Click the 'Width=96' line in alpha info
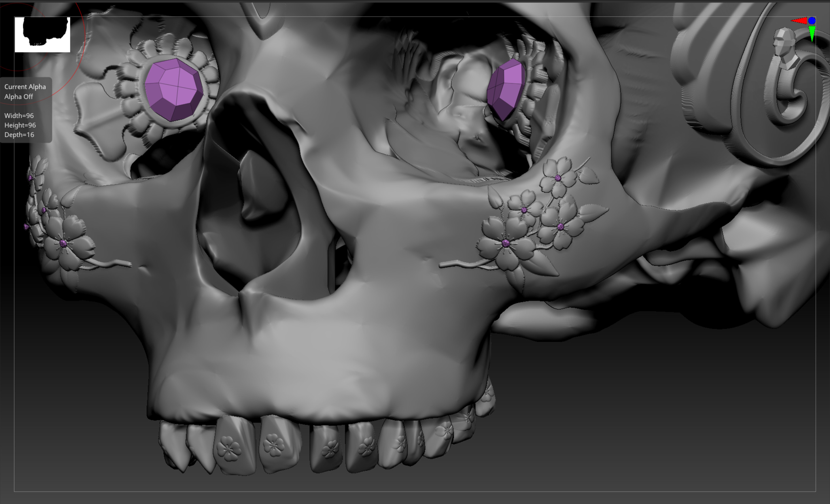The height and width of the screenshot is (504, 830). tap(19, 116)
